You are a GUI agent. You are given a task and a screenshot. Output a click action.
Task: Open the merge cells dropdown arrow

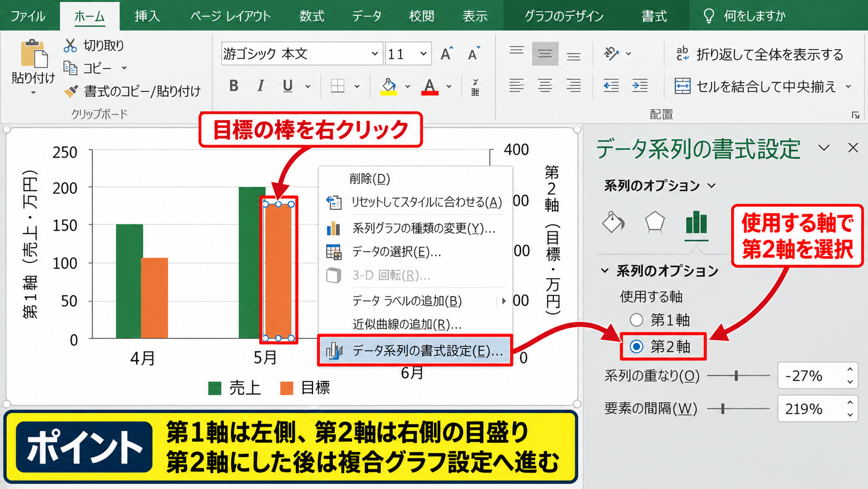click(x=848, y=86)
